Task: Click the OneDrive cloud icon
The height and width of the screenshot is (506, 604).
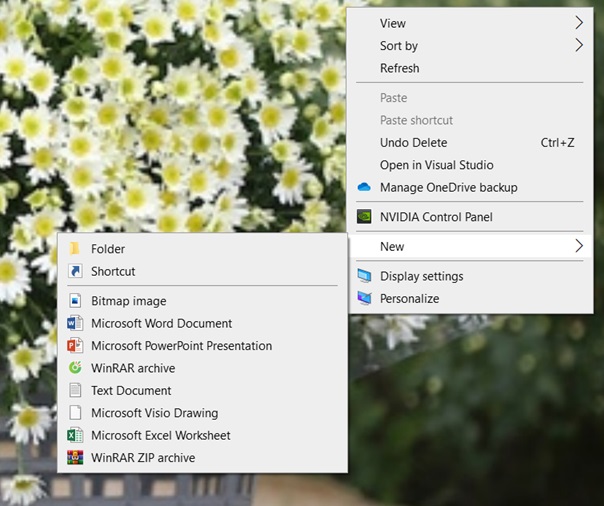Action: point(364,187)
